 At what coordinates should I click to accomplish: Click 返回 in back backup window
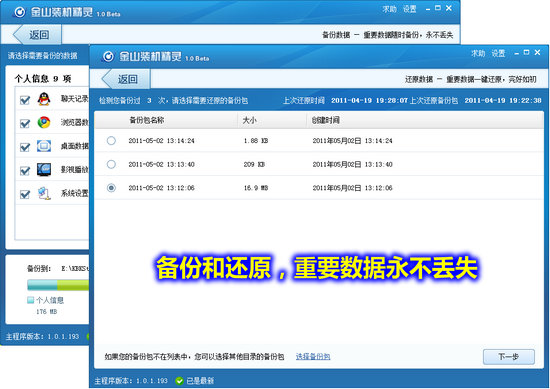tap(38, 35)
